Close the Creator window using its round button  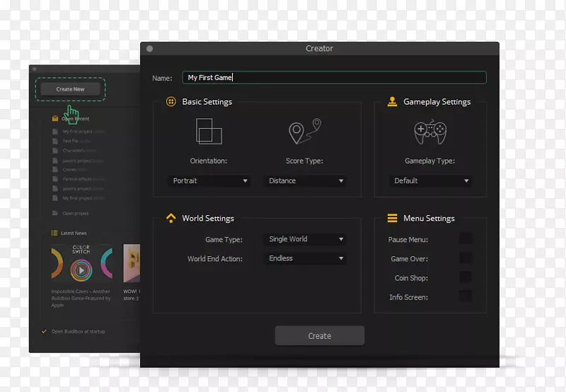[150, 48]
